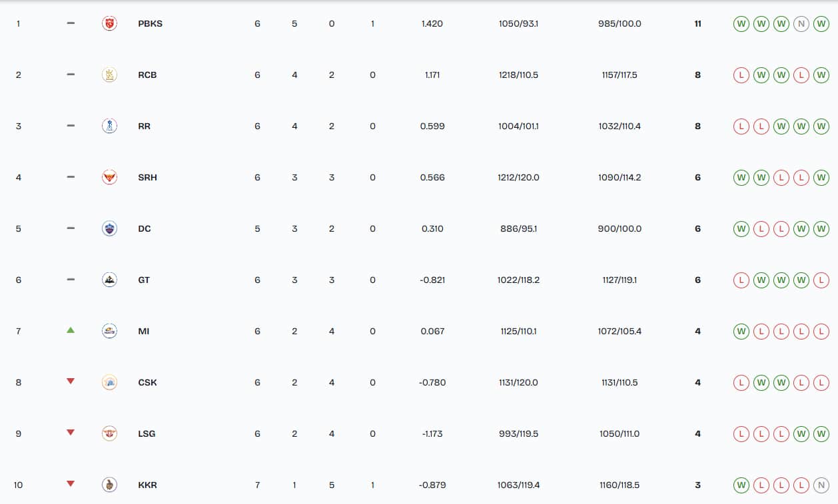
Task: Click the GT team logo
Action: 109,280
